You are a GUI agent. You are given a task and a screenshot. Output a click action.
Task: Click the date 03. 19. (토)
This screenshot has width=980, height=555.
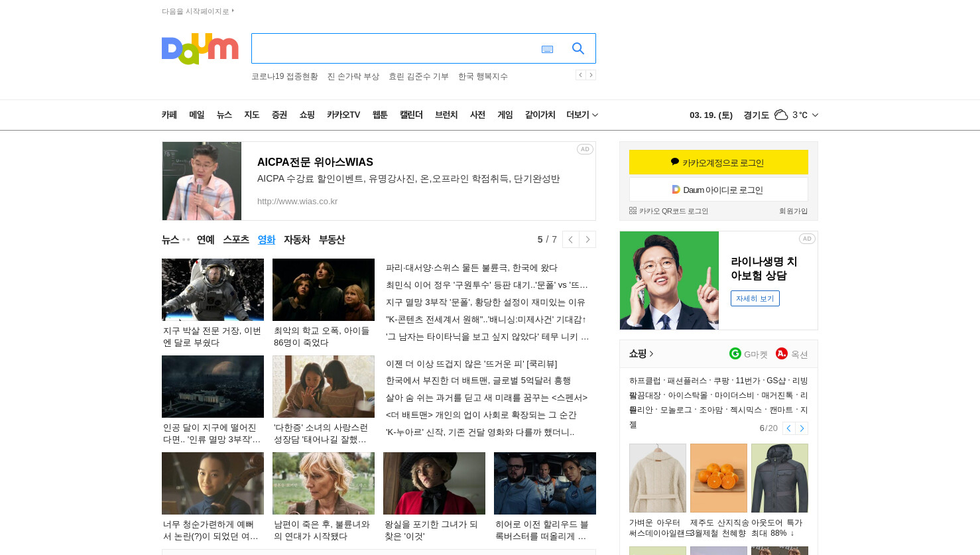tap(711, 115)
